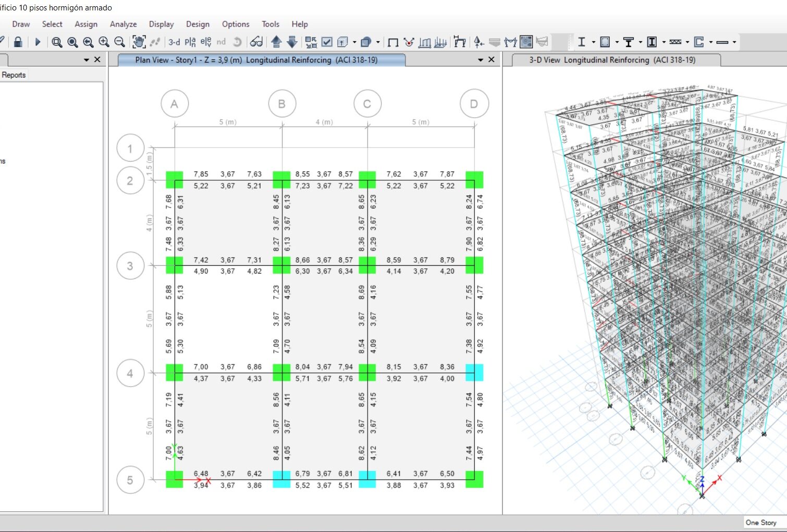Expand the Concrete Frame Design dropdown arrow
The height and width of the screenshot is (532, 787).
pos(617,42)
